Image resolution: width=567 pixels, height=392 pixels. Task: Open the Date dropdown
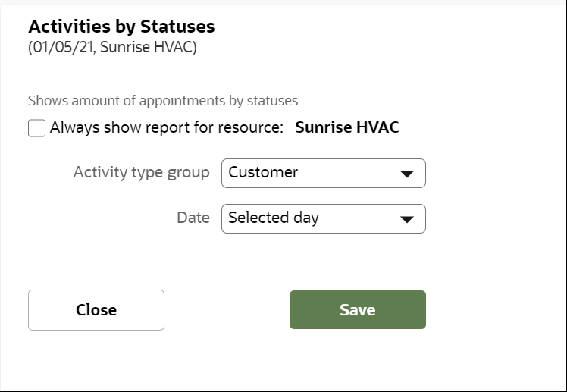pos(323,218)
